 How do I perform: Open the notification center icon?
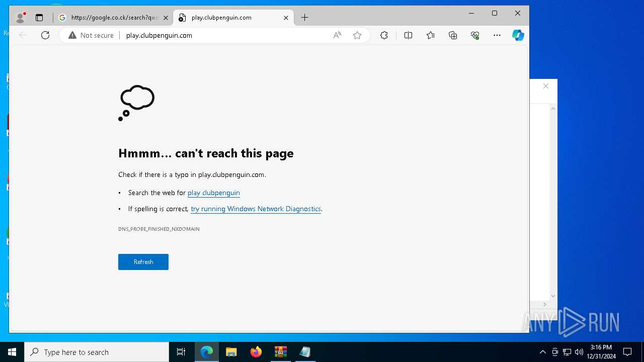point(627,352)
